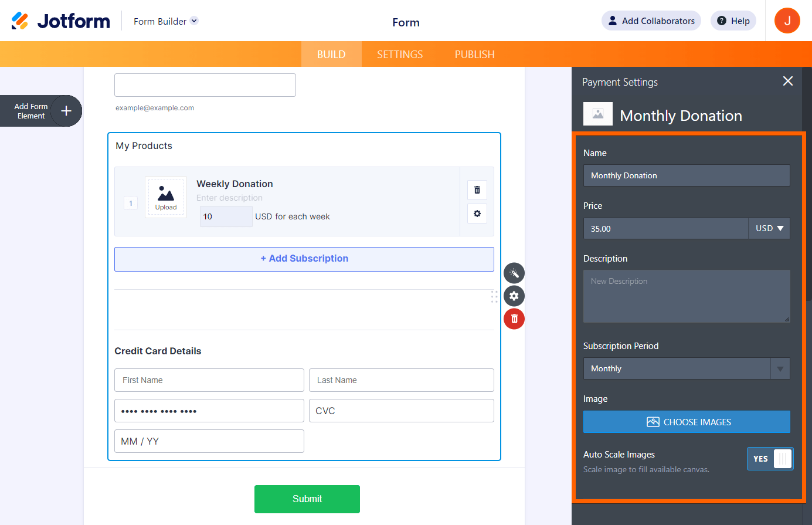Delete the payment field with red trash
Image resolution: width=812 pixels, height=525 pixels.
[x=514, y=319]
